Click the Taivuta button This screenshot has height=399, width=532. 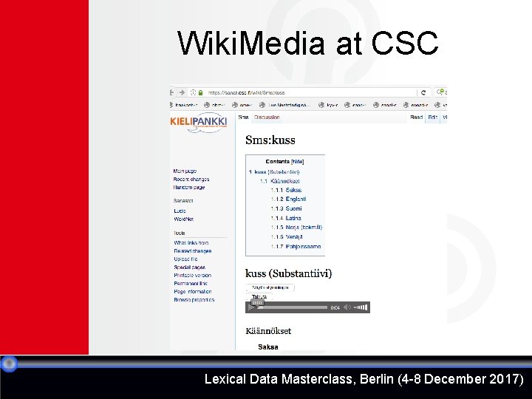259,296
